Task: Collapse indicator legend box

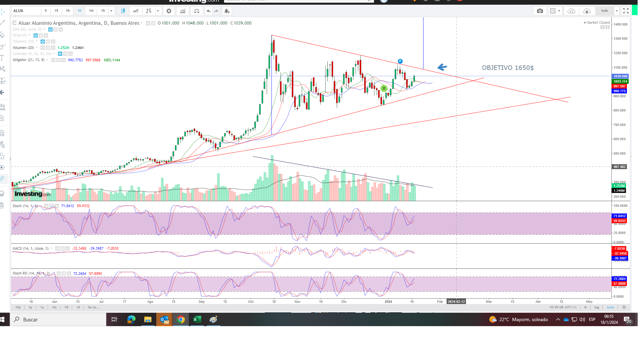Action: tap(14, 23)
